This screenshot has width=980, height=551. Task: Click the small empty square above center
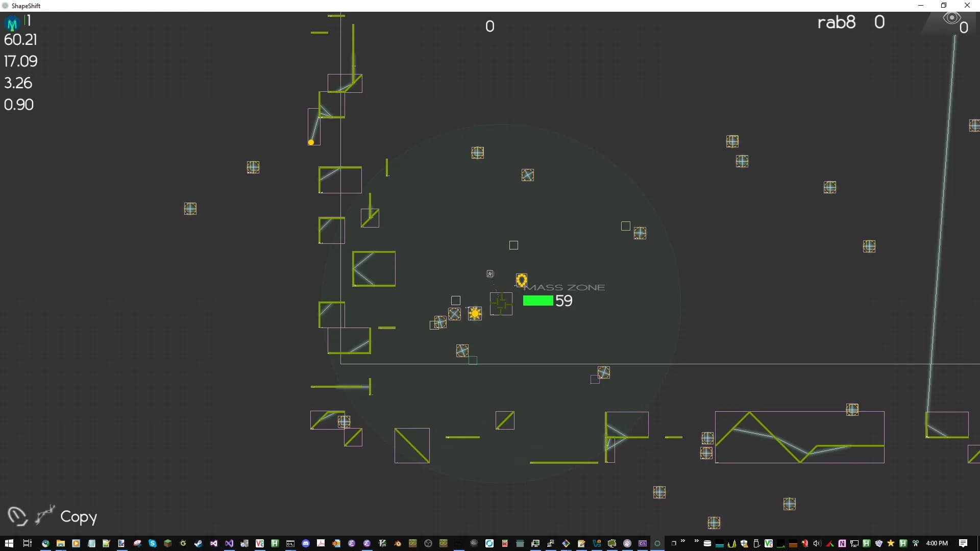(513, 245)
